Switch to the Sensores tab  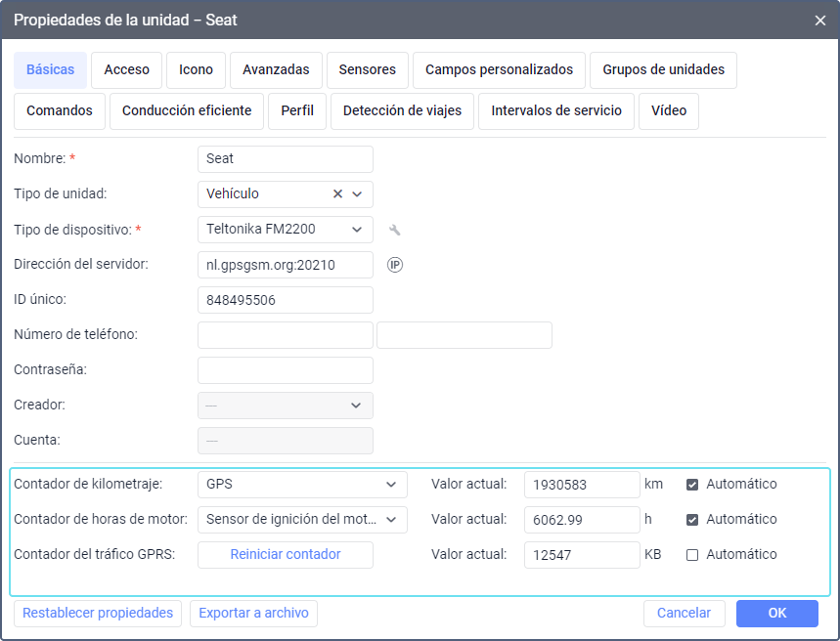click(368, 69)
